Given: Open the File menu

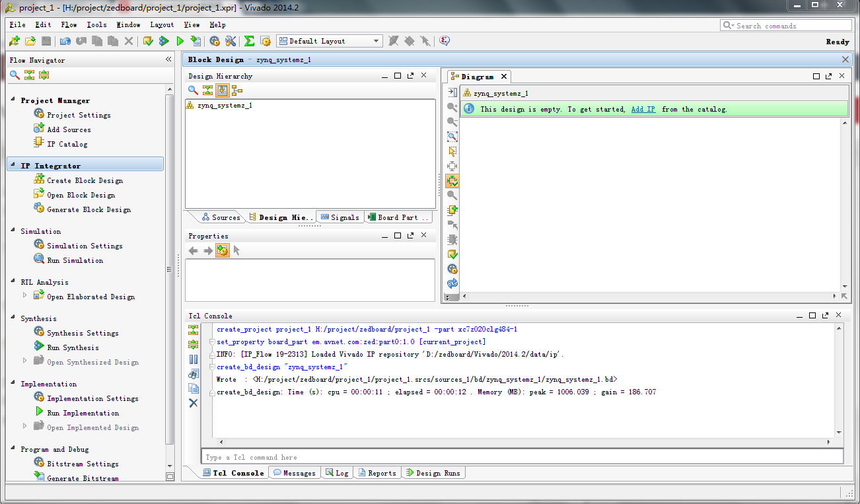Looking at the screenshot, I should point(17,24).
